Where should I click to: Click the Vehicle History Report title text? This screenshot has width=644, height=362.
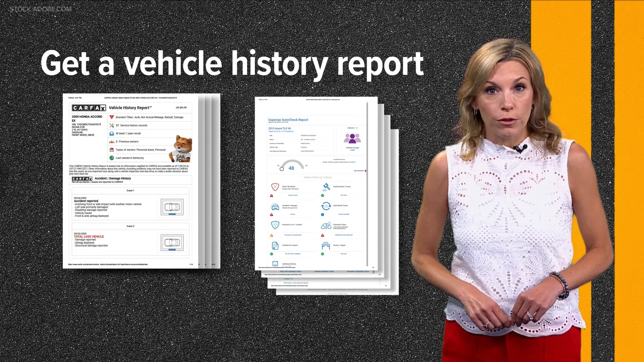pos(130,108)
